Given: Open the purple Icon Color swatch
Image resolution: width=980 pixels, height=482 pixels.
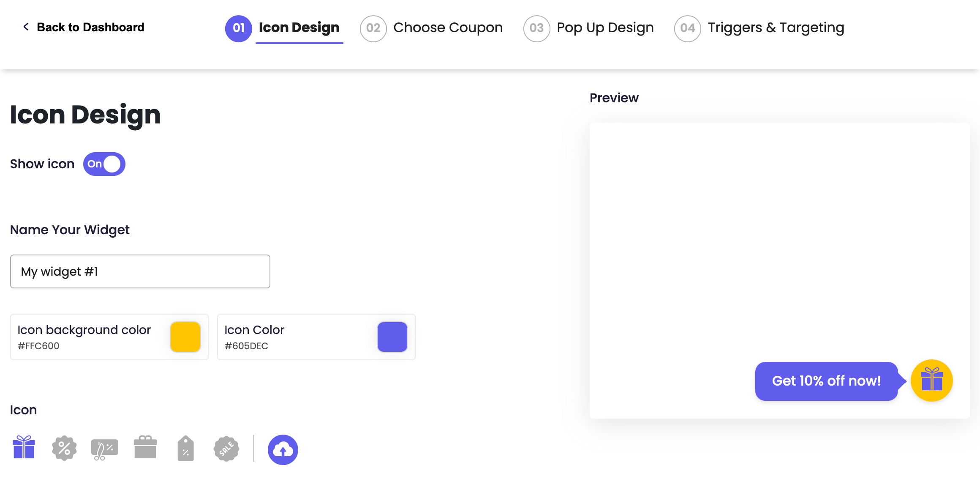Looking at the screenshot, I should (392, 337).
